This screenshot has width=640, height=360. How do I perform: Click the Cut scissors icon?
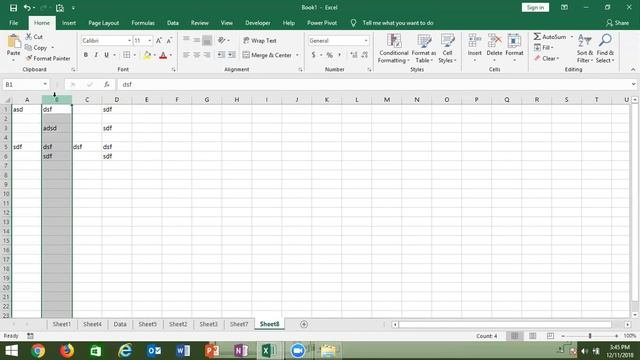pyautogui.click(x=29, y=37)
